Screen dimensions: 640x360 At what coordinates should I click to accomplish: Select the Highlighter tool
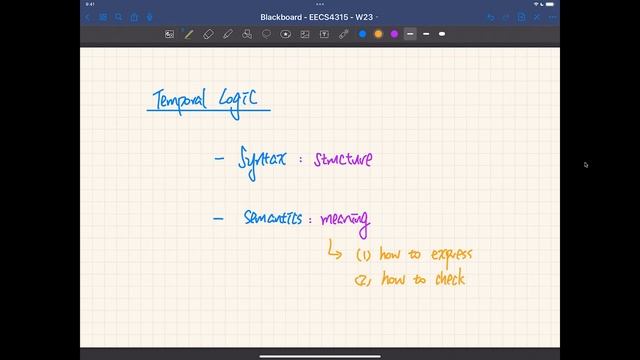coord(228,34)
